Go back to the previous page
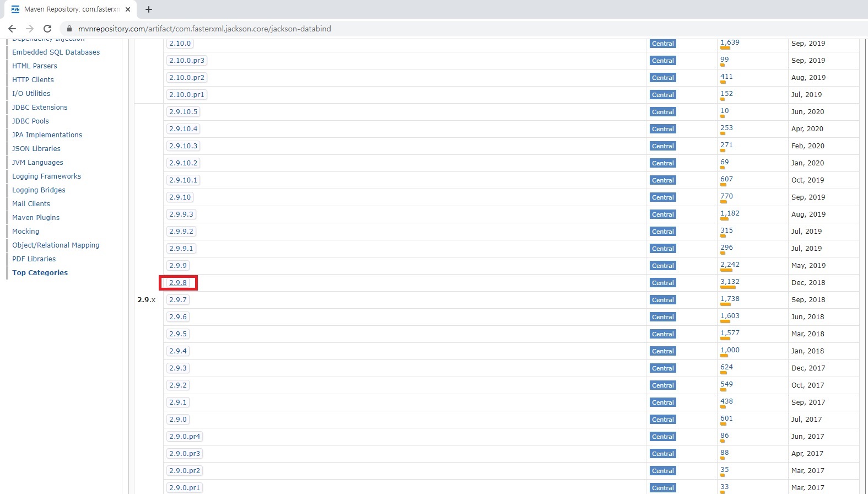The height and width of the screenshot is (494, 868). point(12,29)
